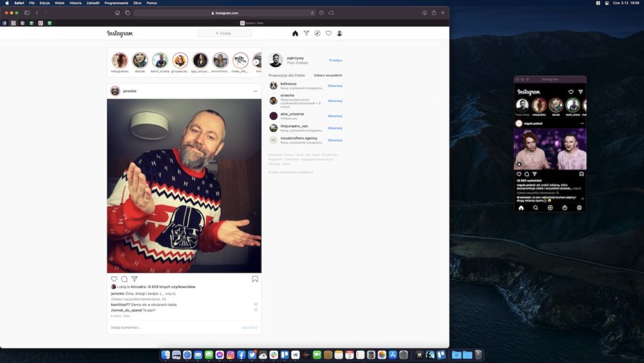Open the Edycja menu

click(44, 3)
